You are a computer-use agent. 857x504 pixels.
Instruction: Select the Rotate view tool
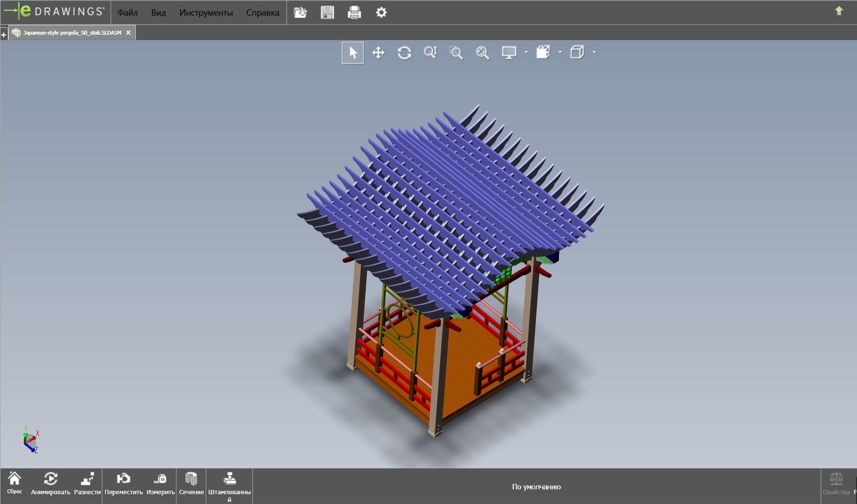[405, 53]
